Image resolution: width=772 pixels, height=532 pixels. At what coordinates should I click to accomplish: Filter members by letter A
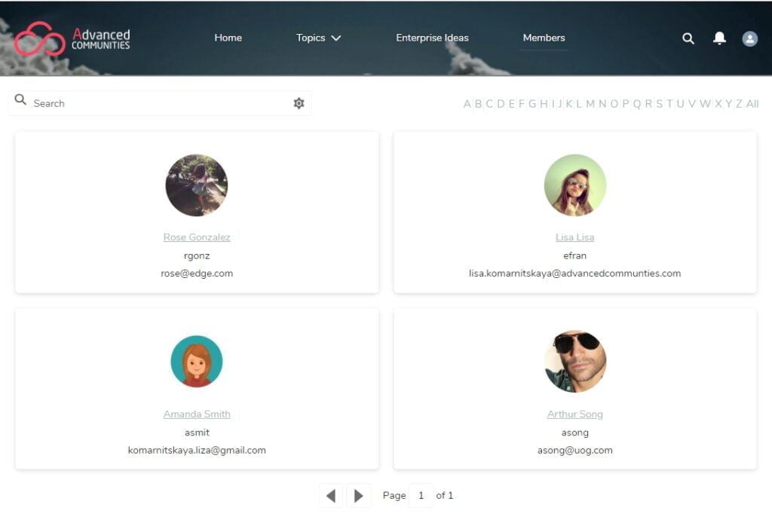click(467, 104)
